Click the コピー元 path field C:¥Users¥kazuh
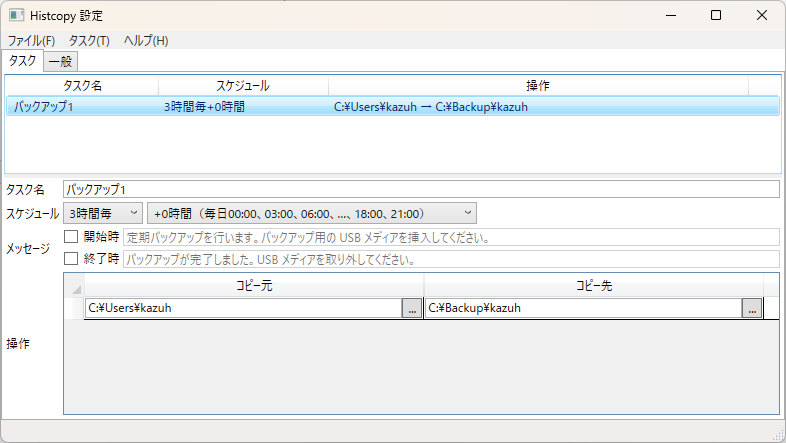 [x=243, y=309]
